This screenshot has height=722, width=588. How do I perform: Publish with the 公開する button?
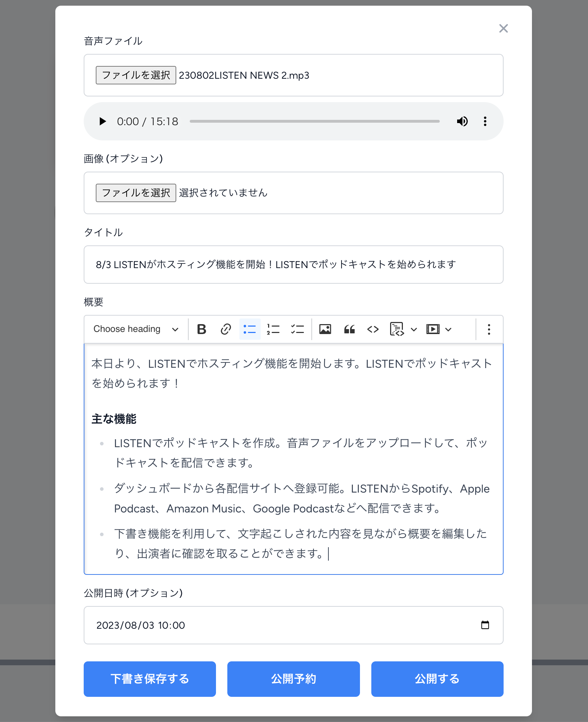pyautogui.click(x=437, y=679)
